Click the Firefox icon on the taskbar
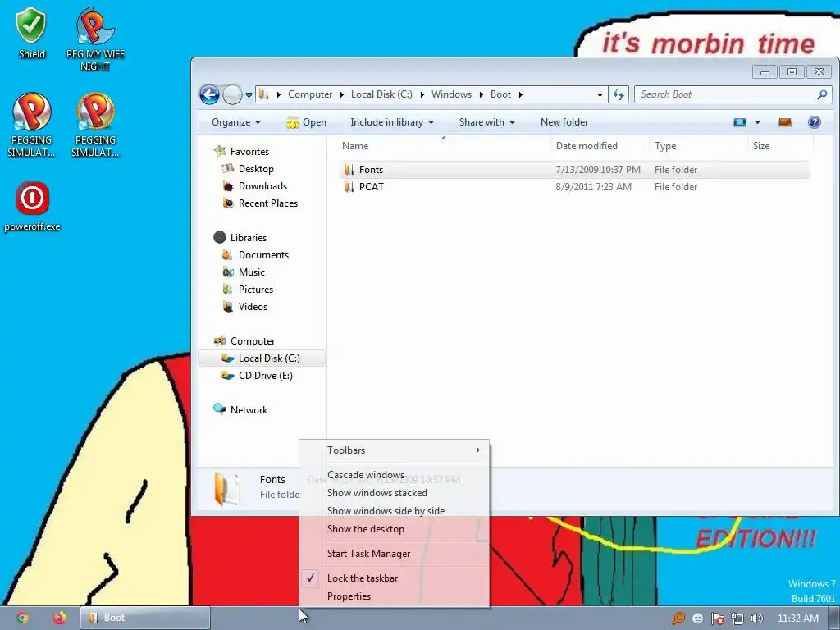840x630 pixels. 59,619
